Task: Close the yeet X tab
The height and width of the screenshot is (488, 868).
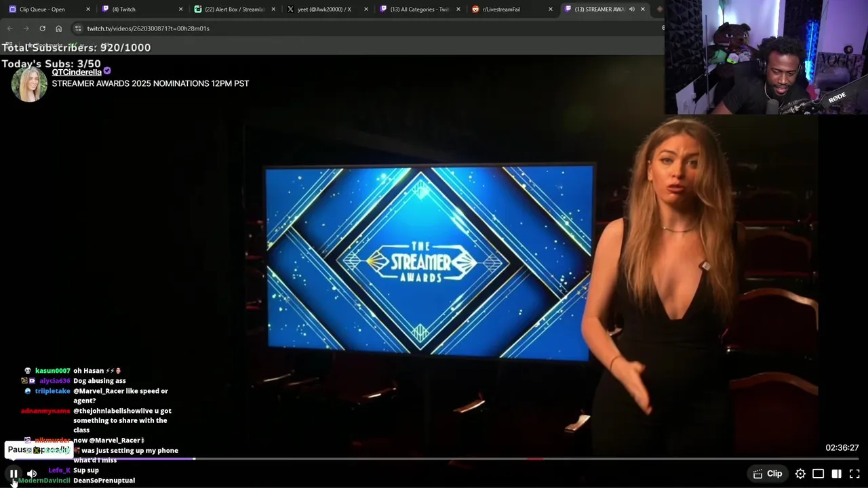Action: click(x=366, y=9)
